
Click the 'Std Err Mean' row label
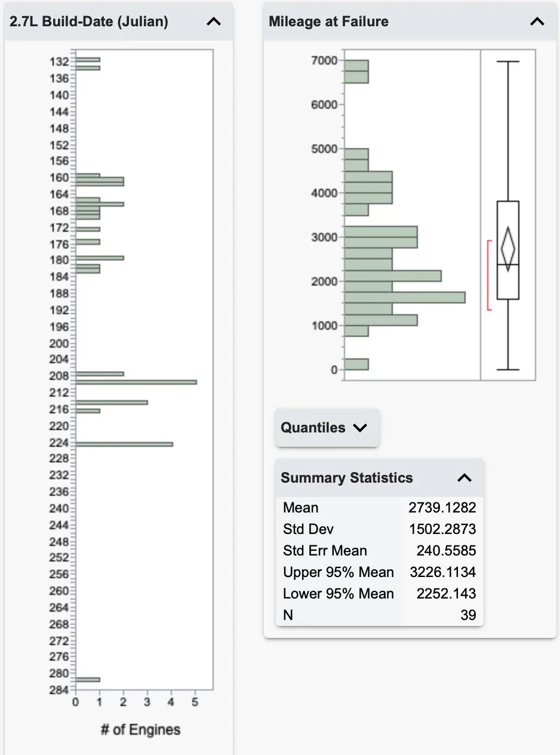[x=325, y=551]
